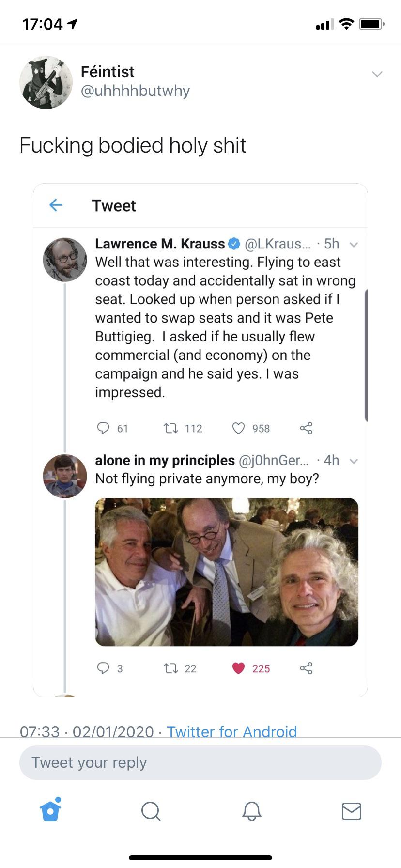Image resolution: width=401 pixels, height=868 pixels.
Task: Toggle the red heart showing 225 likes
Action: [238, 668]
